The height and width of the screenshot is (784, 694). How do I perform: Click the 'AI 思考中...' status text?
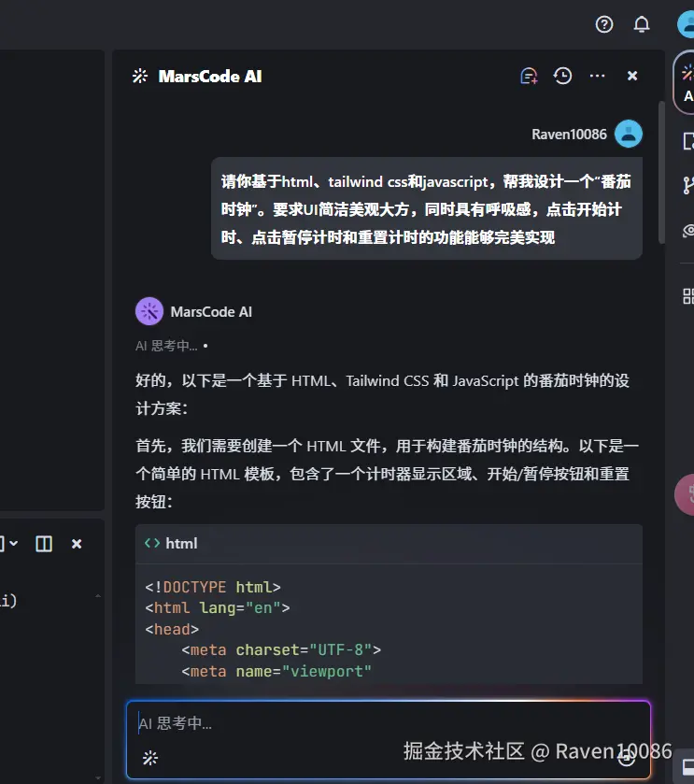click(166, 346)
